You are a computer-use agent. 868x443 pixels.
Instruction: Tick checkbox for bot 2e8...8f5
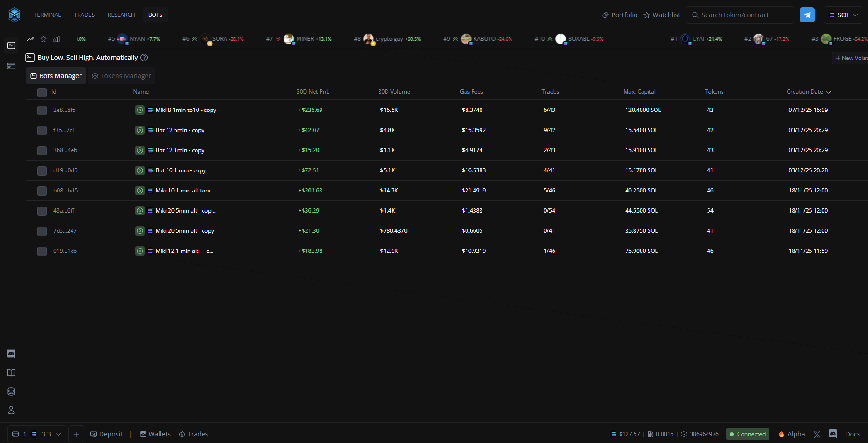point(42,111)
